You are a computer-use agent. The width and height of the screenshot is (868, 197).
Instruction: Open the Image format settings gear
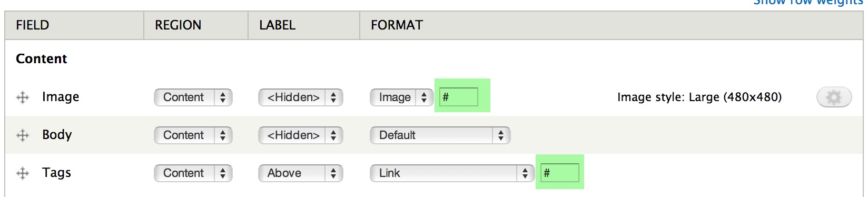[x=834, y=97]
